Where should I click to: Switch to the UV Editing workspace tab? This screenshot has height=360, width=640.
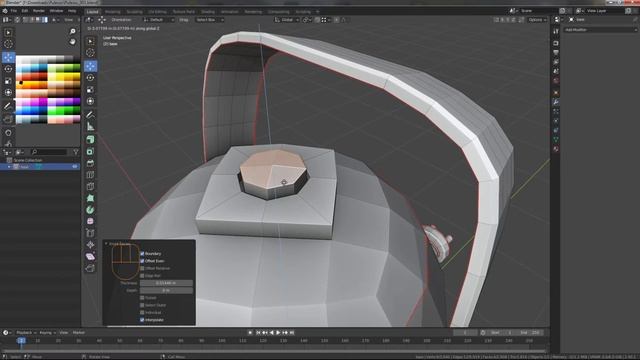(157, 11)
